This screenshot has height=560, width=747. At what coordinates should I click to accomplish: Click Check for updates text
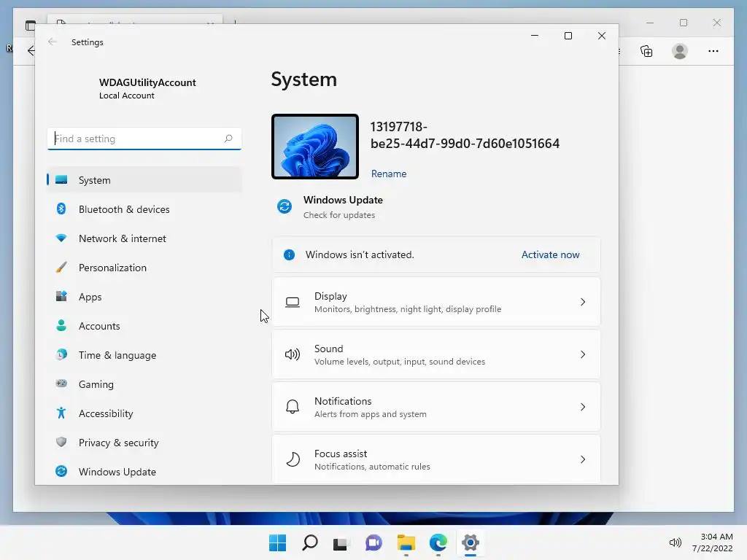(x=339, y=215)
